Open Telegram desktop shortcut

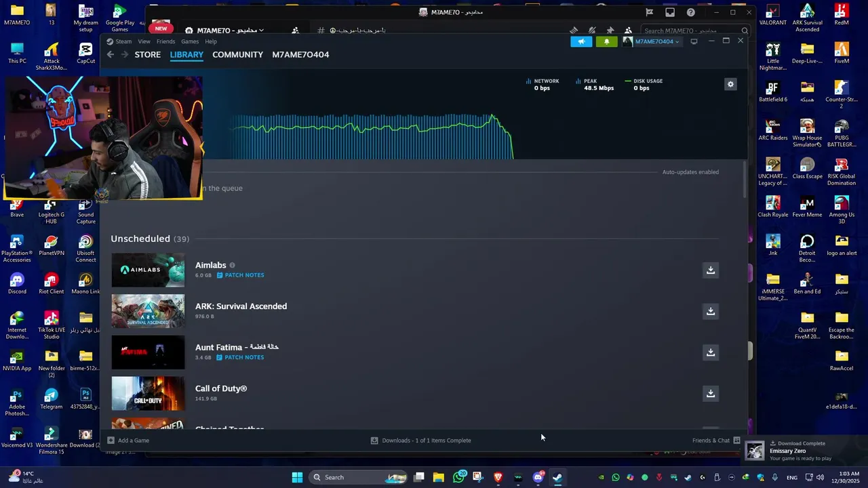click(51, 399)
